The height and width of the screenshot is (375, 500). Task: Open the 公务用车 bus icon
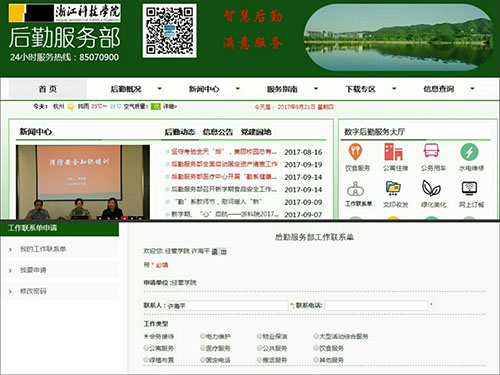click(x=432, y=151)
